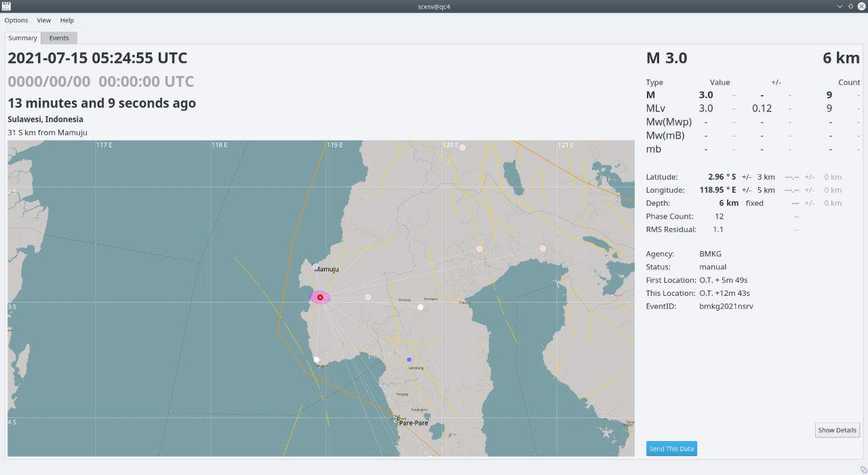Open the Help menu
Viewport: 868px width, 475px height.
(66, 20)
